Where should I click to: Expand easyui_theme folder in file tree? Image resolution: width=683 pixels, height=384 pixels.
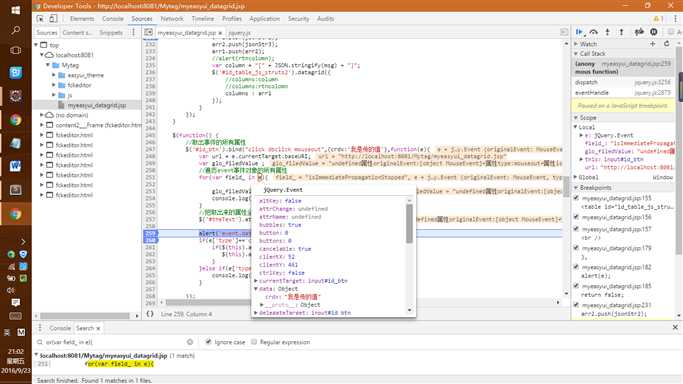pyautogui.click(x=54, y=75)
